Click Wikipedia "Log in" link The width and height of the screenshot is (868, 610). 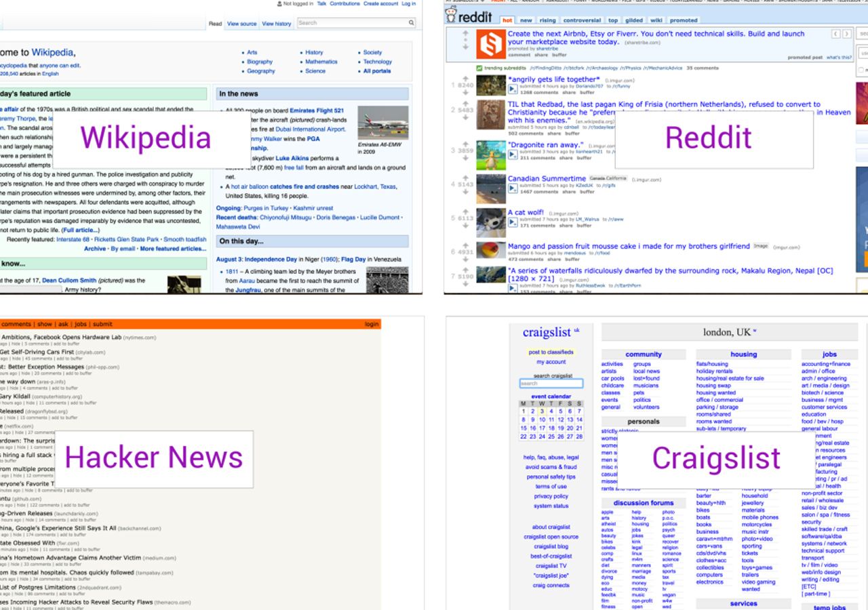[x=409, y=4]
